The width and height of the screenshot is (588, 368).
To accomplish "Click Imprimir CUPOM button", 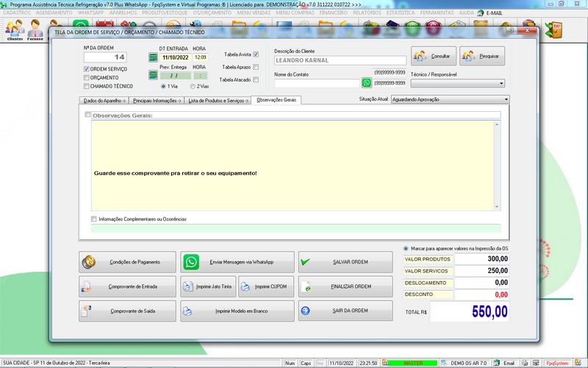I will click(266, 286).
